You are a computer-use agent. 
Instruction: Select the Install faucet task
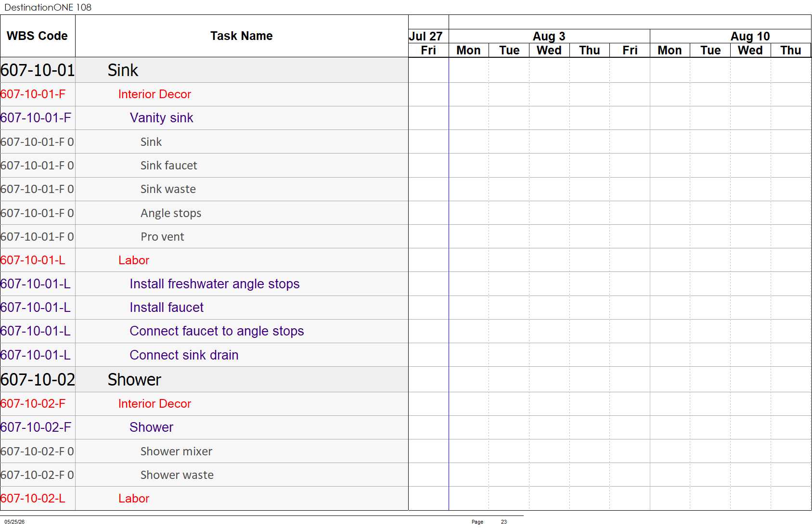click(x=167, y=308)
